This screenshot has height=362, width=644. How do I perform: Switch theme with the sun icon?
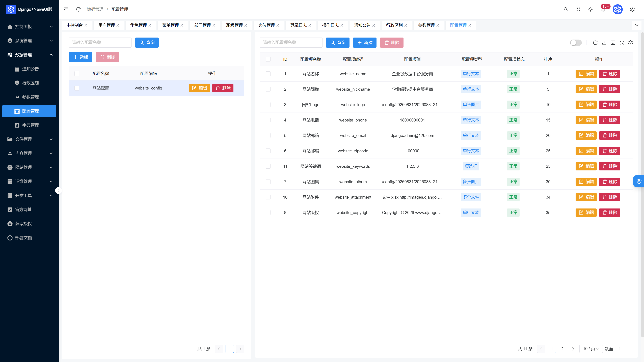click(x=591, y=10)
